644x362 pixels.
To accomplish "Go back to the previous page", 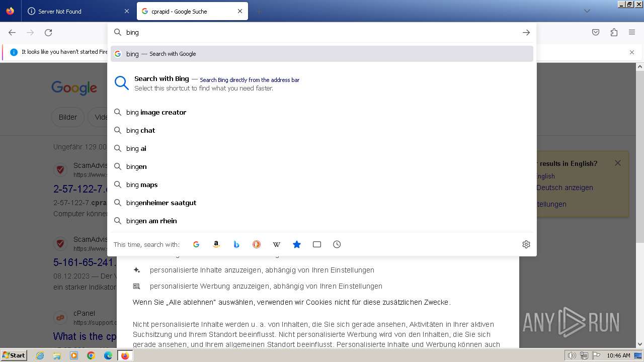I will click(12, 32).
